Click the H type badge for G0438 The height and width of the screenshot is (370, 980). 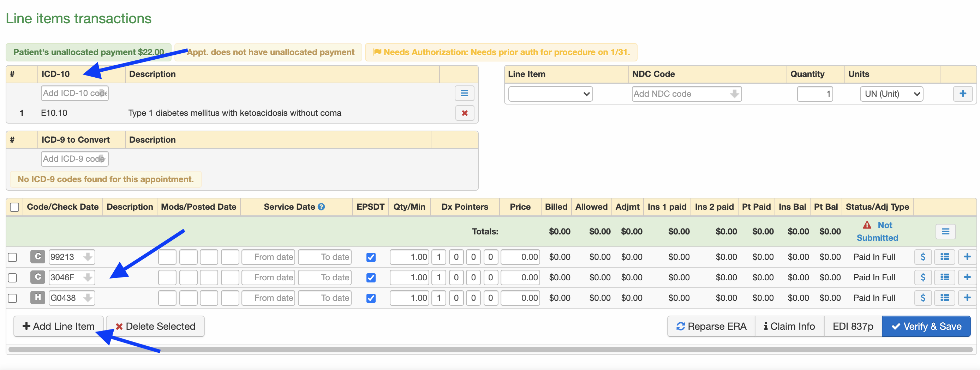(x=38, y=298)
